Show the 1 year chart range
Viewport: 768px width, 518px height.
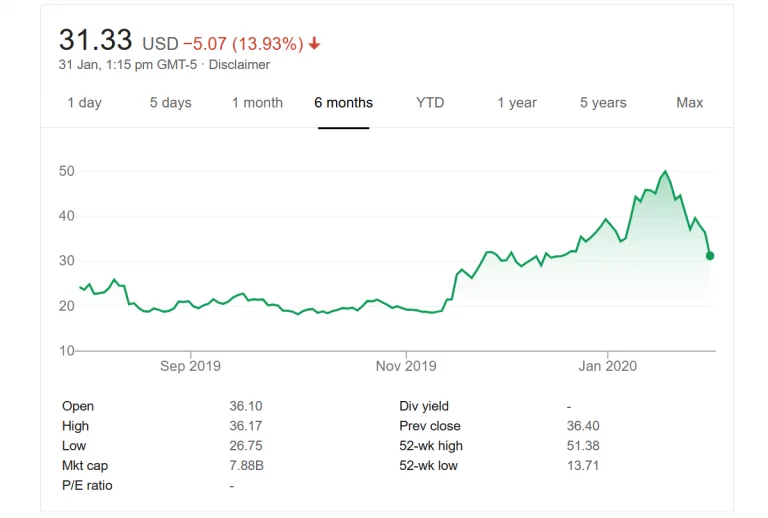point(517,103)
